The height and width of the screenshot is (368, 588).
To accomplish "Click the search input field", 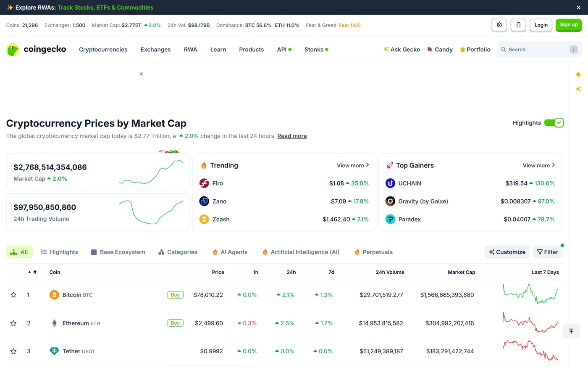I will [539, 49].
